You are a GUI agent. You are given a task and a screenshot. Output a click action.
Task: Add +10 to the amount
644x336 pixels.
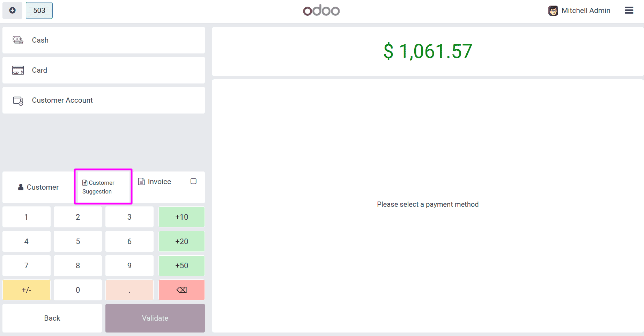182,217
